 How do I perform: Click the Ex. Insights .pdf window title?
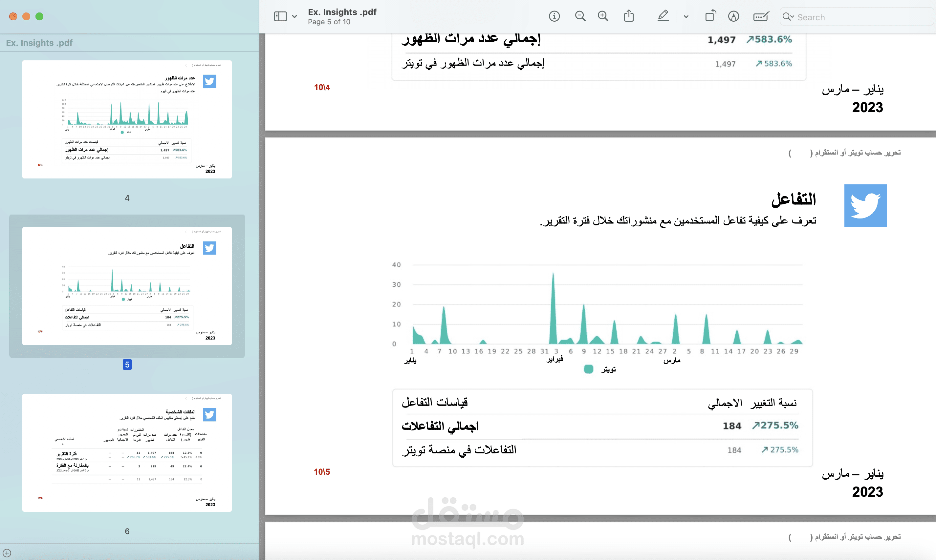[342, 12]
